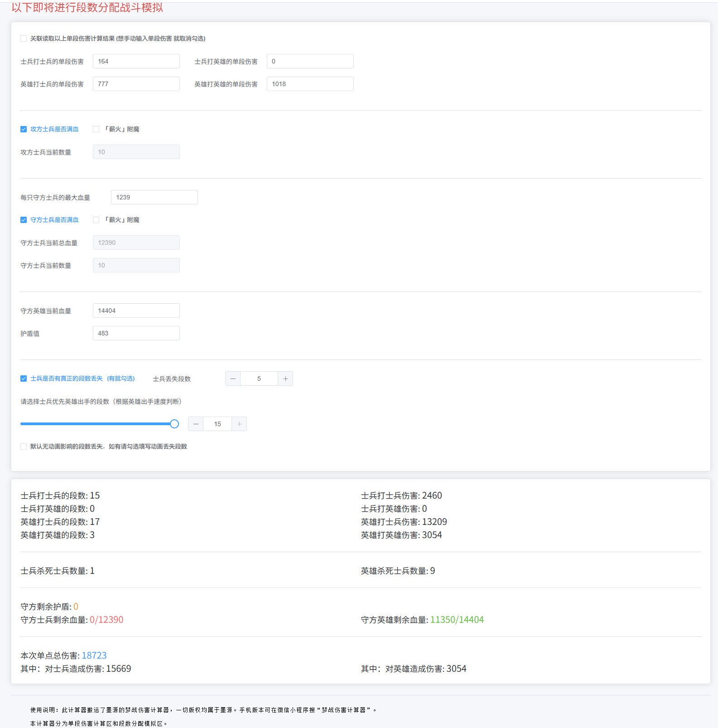Click the priority segment slider handle
Screen dimensions: 718x728
pos(174,424)
